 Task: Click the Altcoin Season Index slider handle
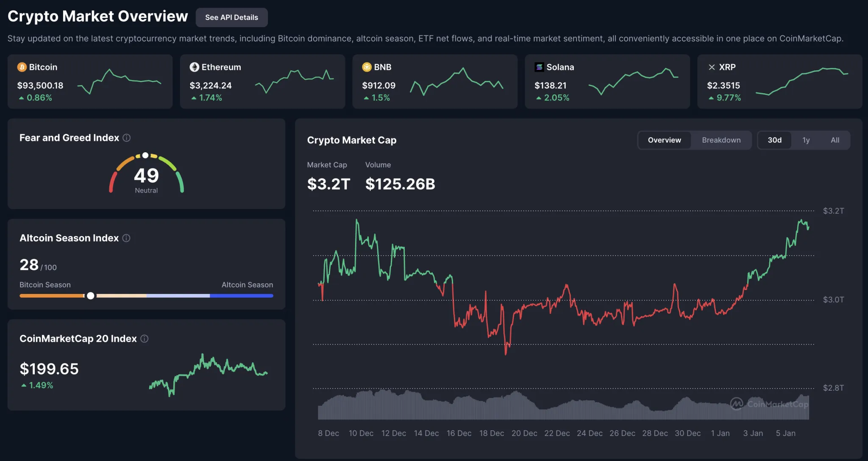click(90, 296)
